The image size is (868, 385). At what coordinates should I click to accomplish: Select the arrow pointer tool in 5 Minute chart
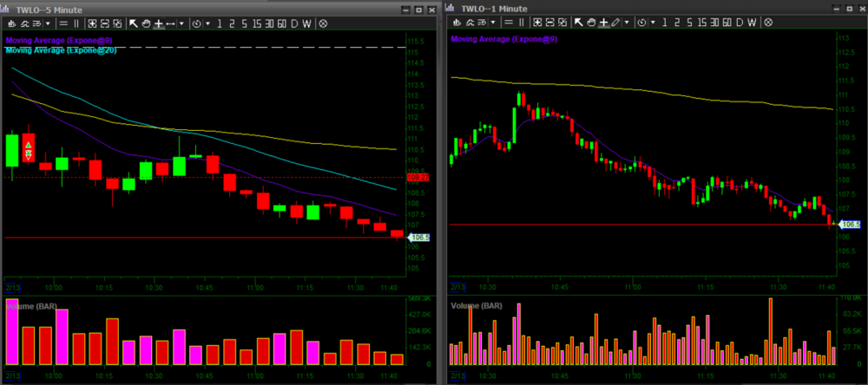(134, 23)
